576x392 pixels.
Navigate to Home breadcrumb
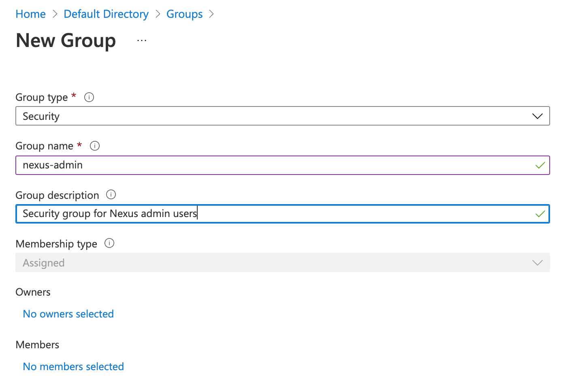pyautogui.click(x=31, y=14)
